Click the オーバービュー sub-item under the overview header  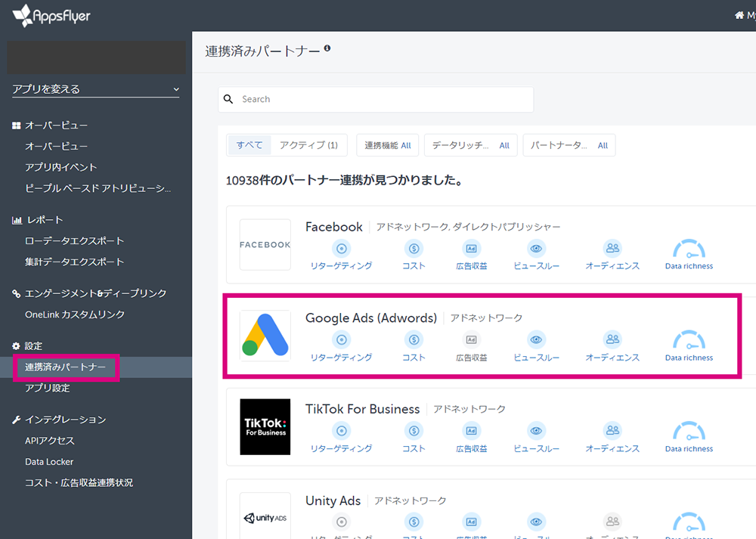(x=57, y=146)
